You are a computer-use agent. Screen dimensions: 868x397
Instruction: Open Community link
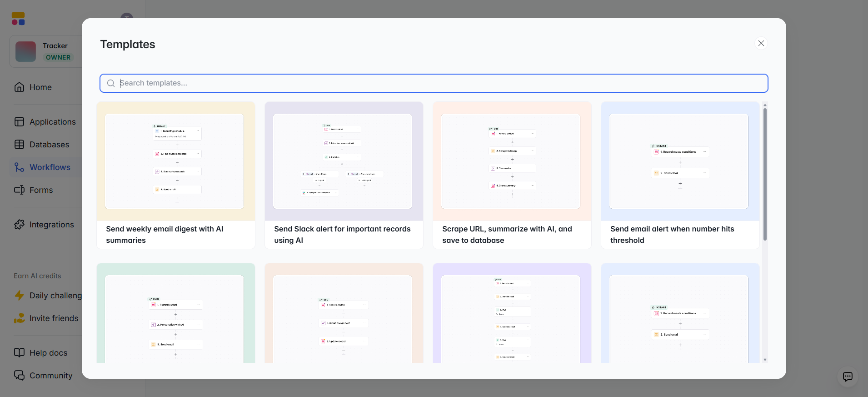click(51, 376)
